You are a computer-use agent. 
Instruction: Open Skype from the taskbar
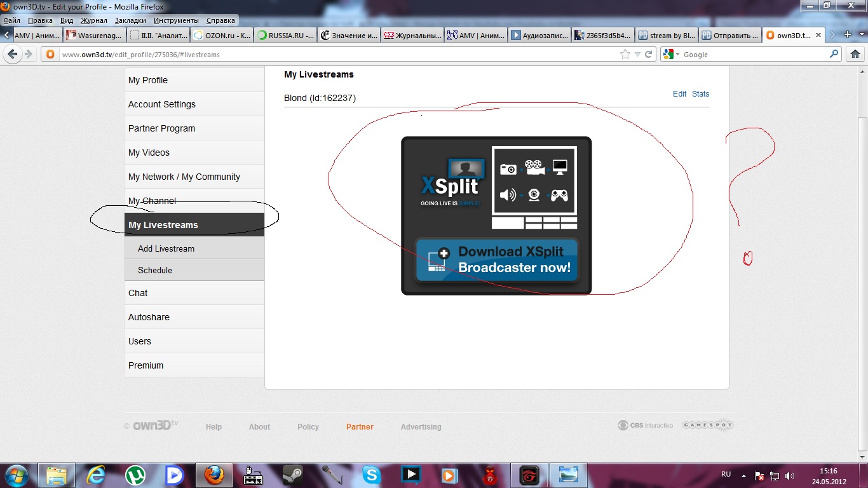(371, 475)
